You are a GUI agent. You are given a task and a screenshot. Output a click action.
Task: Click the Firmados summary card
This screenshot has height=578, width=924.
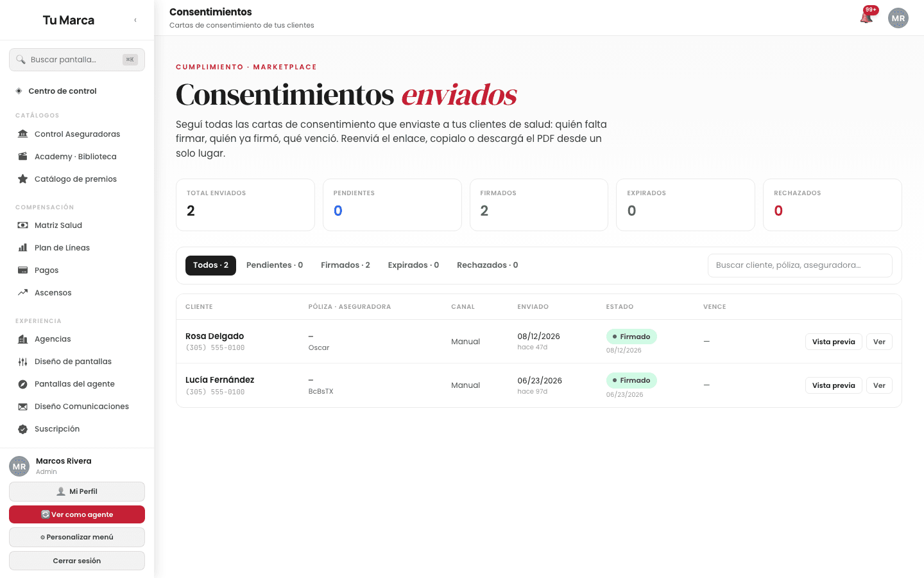point(539,205)
